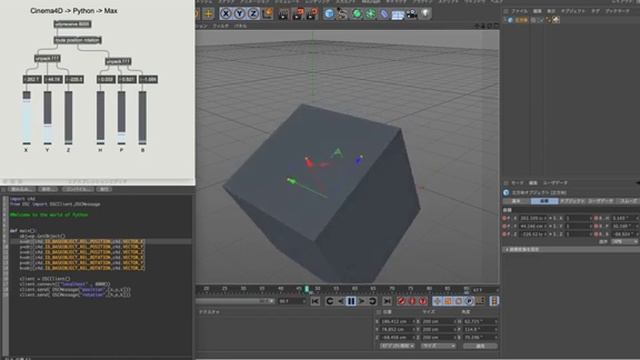Image resolution: width=640 pixels, height=360 pixels.
Task: Select the spline Pen tool icon
Action: tap(342, 14)
